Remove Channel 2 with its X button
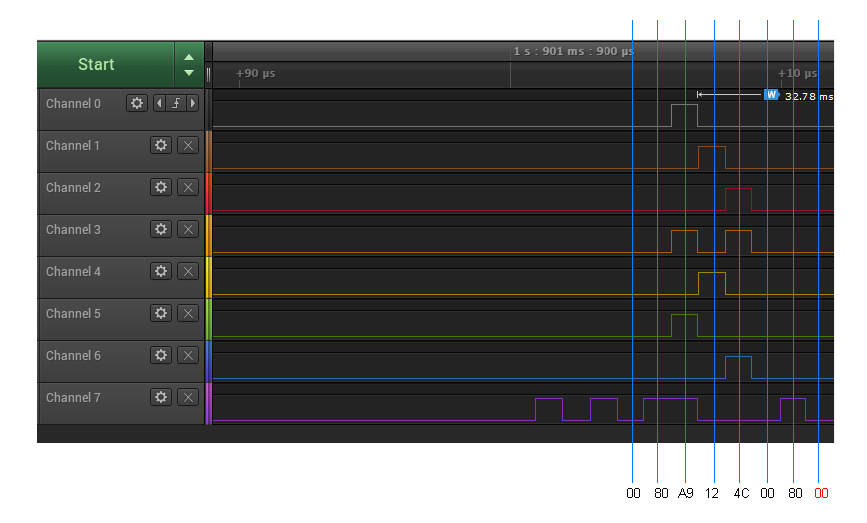Screen dimensions: 867x523 187,187
